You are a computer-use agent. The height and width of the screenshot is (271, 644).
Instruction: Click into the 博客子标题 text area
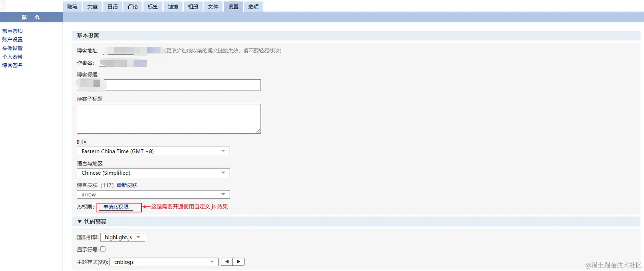click(169, 118)
